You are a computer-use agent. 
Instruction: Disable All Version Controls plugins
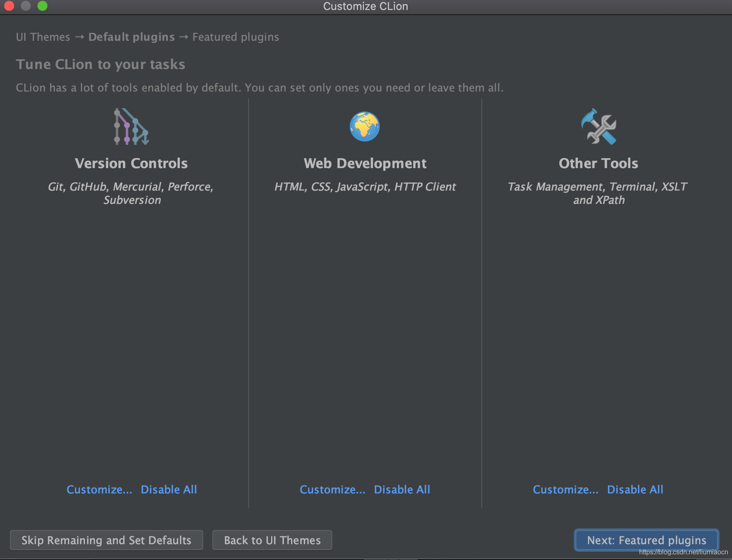coord(169,490)
